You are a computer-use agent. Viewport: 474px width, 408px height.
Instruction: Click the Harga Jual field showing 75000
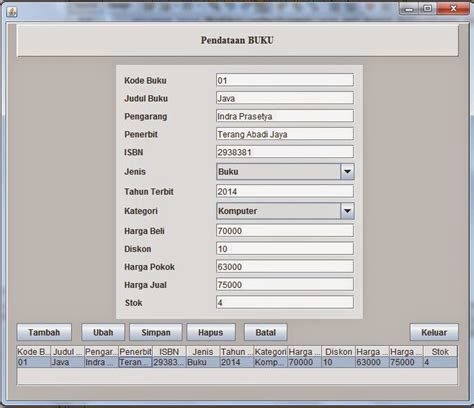tap(285, 285)
